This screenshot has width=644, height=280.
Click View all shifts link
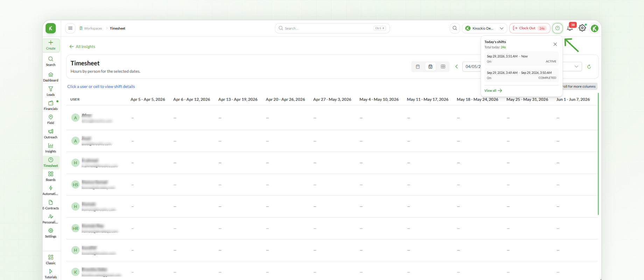(x=493, y=91)
